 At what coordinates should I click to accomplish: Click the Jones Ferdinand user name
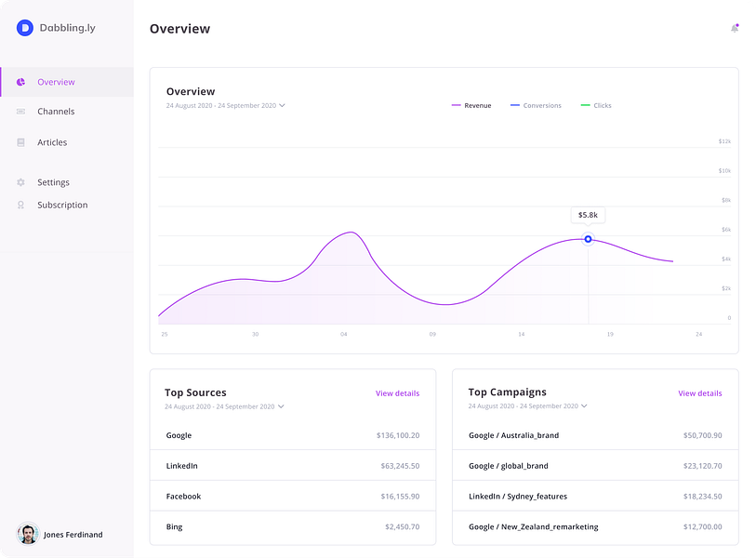[73, 535]
